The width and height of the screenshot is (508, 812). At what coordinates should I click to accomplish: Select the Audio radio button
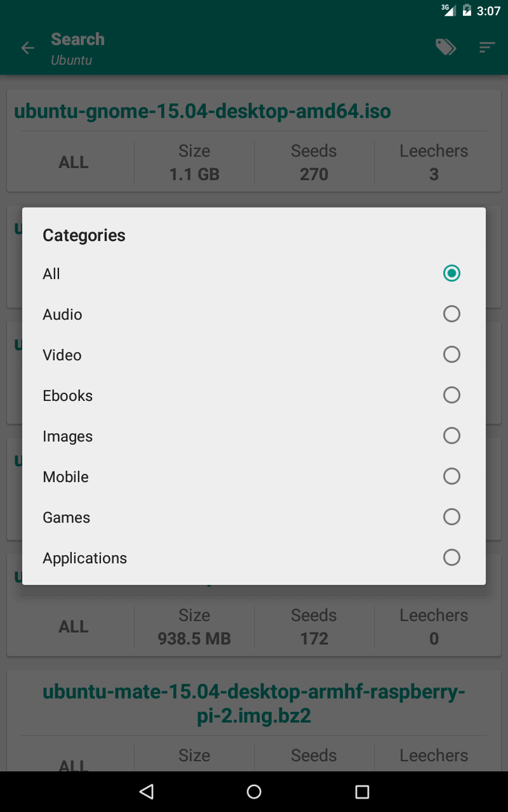point(451,314)
